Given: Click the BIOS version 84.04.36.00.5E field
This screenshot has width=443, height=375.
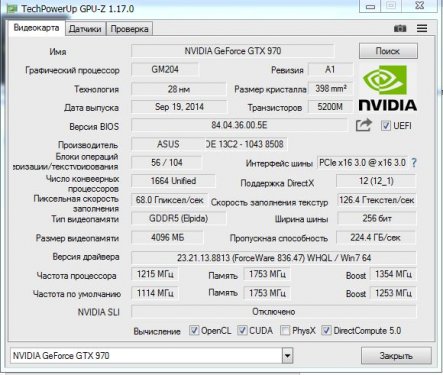Looking at the screenshot, I should [x=239, y=125].
